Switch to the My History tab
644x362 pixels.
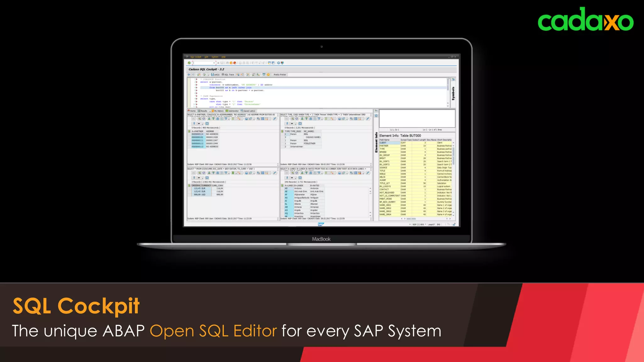(218, 111)
